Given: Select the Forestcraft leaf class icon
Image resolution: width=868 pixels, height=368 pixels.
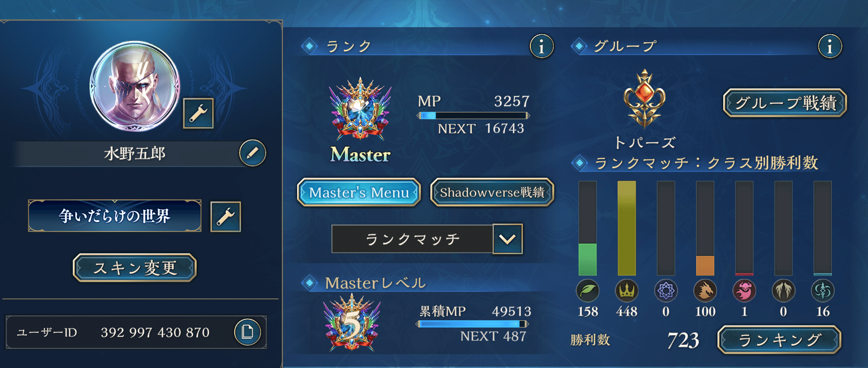Looking at the screenshot, I should [588, 290].
